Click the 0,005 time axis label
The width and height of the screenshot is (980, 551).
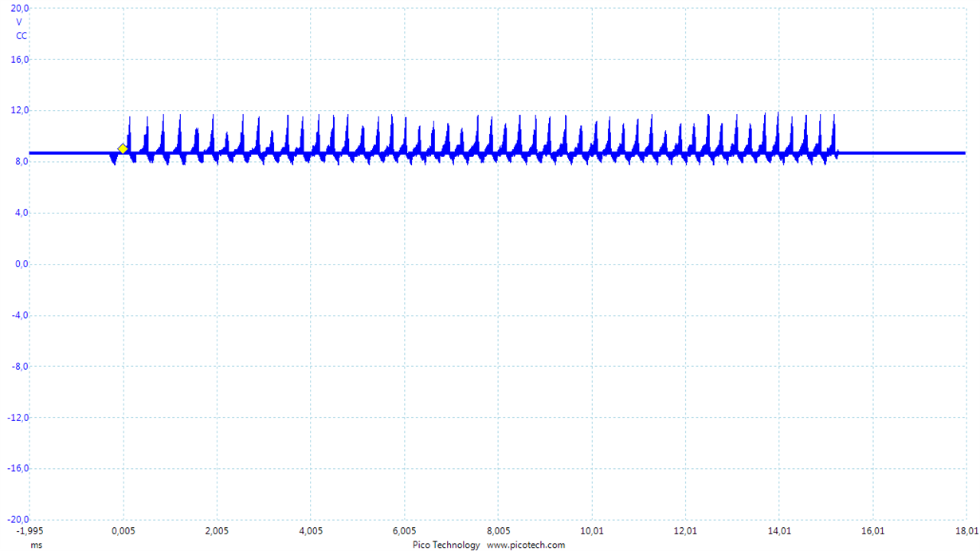[x=123, y=530]
